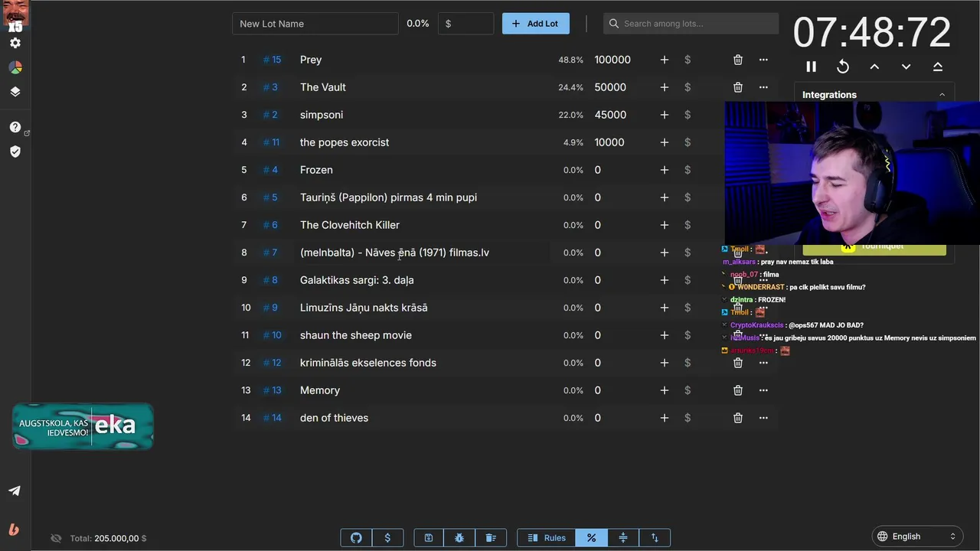Decrease timer with down chevron
The width and height of the screenshot is (980, 551).
pos(906,67)
